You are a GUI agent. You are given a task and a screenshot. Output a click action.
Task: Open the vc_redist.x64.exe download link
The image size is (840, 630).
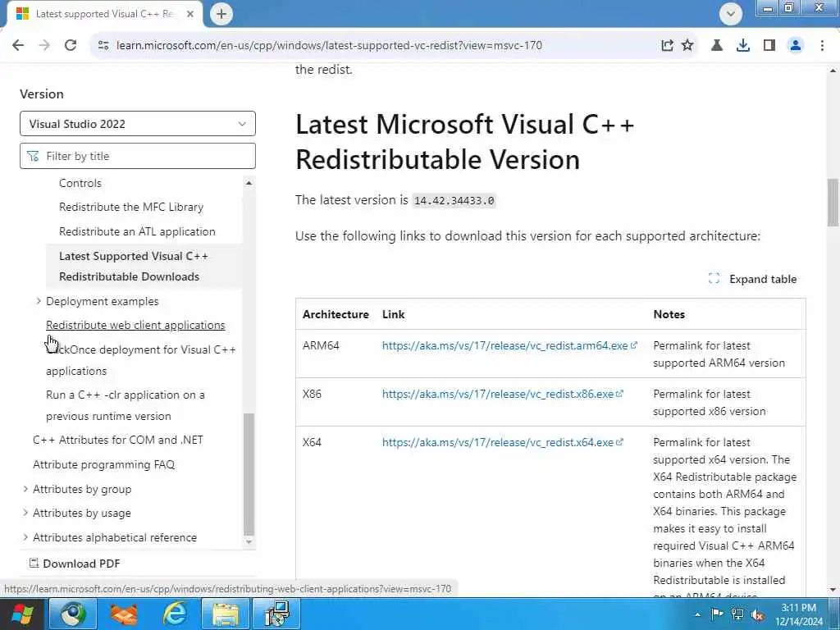[x=502, y=442]
